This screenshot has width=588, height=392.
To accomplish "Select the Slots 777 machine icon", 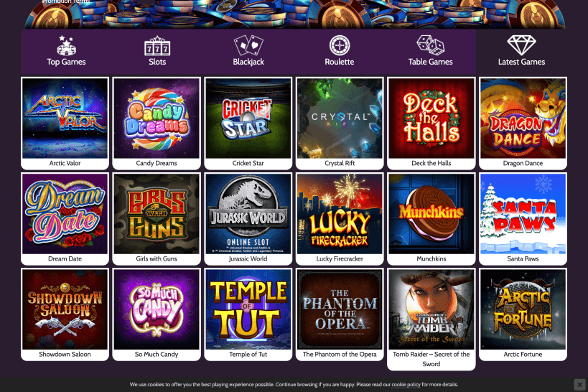I will (157, 46).
